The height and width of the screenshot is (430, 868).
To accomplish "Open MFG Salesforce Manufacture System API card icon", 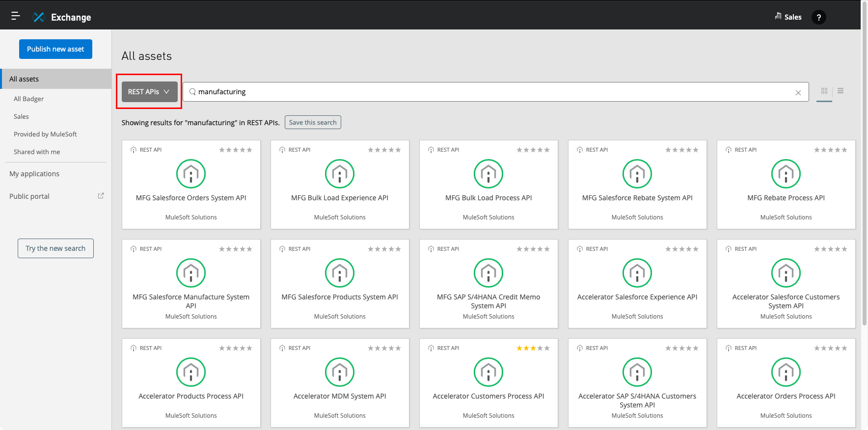I will [x=191, y=273].
